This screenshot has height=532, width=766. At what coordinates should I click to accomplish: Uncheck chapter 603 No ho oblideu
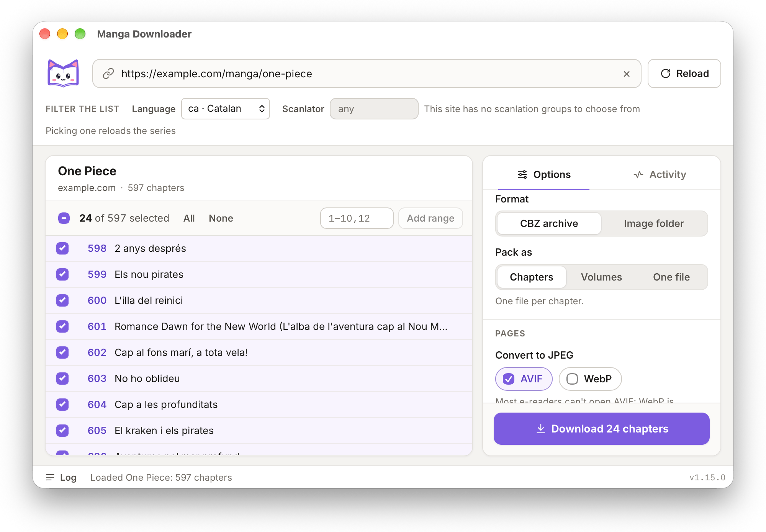click(x=62, y=379)
